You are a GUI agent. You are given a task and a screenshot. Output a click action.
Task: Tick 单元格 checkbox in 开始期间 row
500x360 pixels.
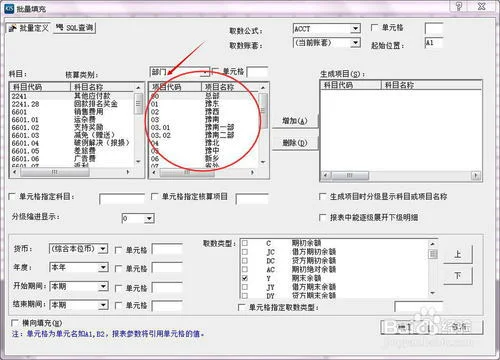[118, 288]
